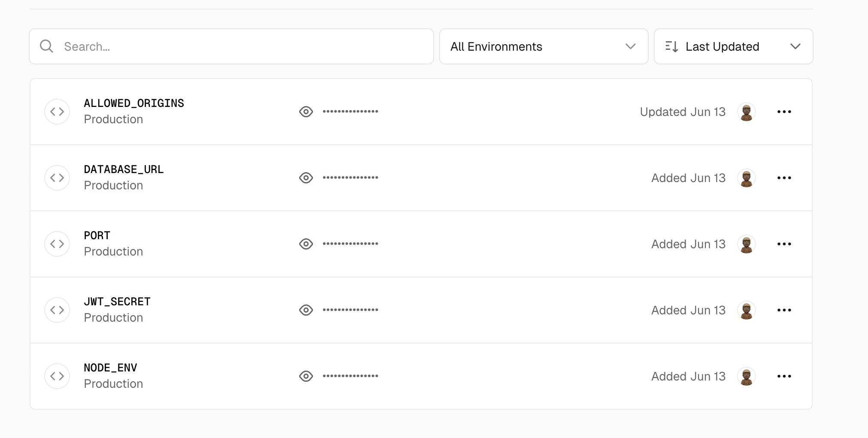Image resolution: width=868 pixels, height=438 pixels.
Task: Click the Production label under ALLOWED_ORIGINS
Action: (113, 119)
